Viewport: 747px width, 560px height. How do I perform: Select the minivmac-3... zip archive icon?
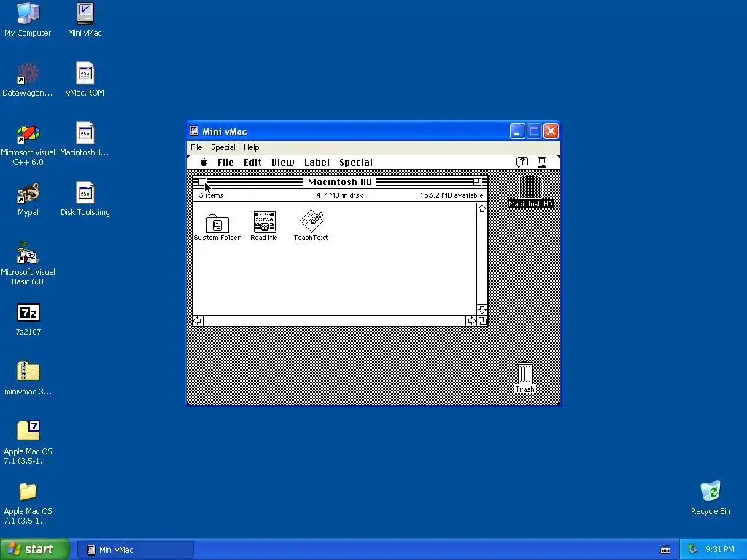pos(28,379)
